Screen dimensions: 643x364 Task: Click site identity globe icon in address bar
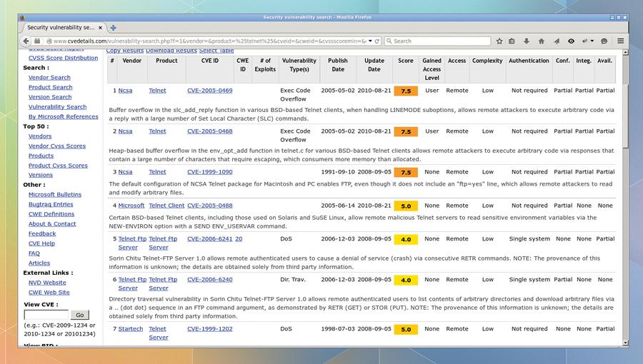click(49, 41)
